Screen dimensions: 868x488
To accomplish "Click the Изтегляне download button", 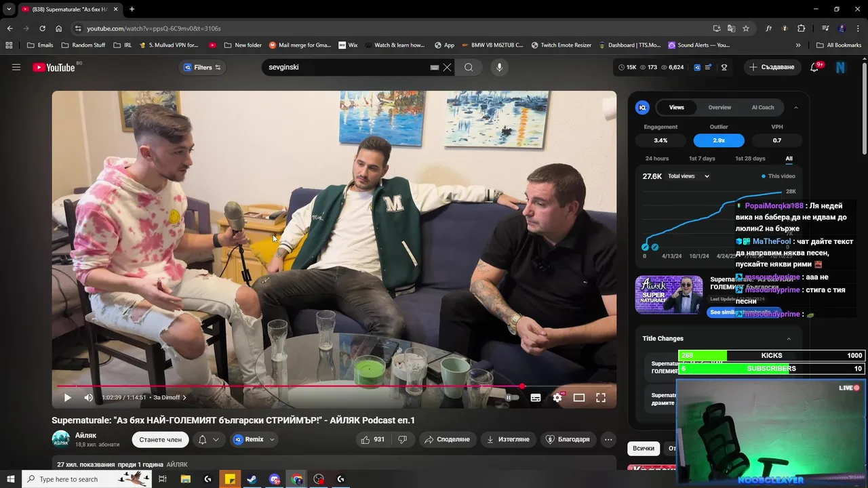I will click(508, 439).
